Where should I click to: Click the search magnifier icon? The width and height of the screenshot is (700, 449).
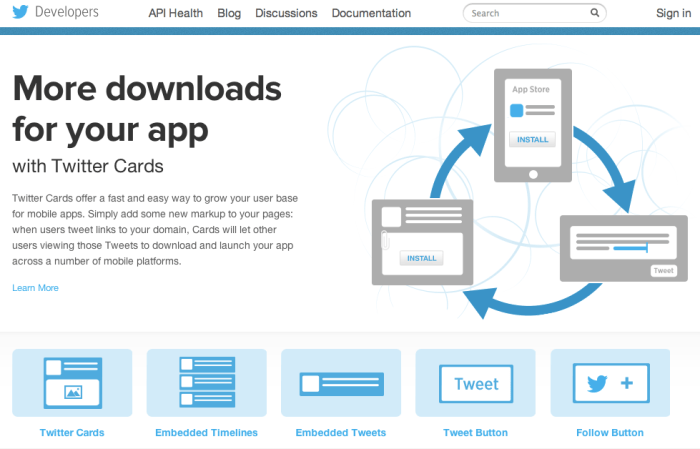[595, 12]
